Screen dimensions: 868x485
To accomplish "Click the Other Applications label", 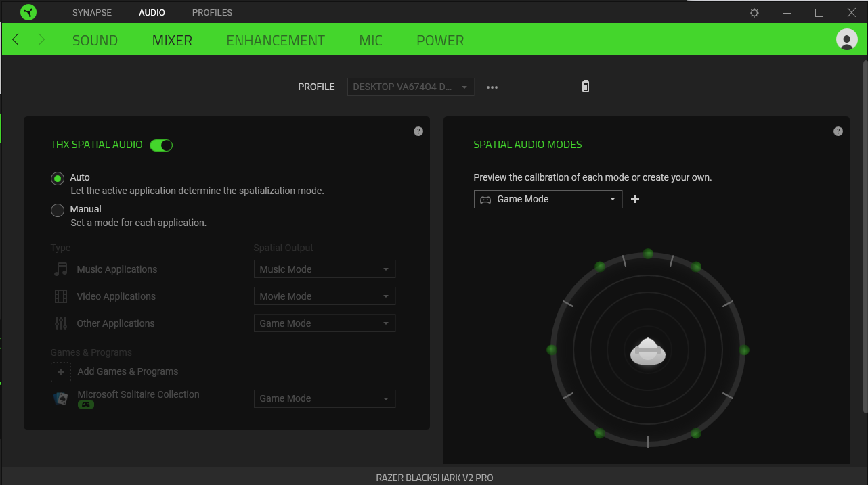I will [116, 323].
